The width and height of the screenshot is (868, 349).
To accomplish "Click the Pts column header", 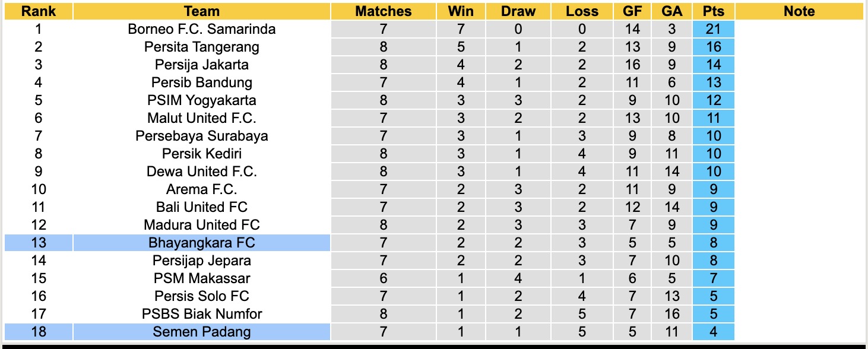I will click(713, 11).
